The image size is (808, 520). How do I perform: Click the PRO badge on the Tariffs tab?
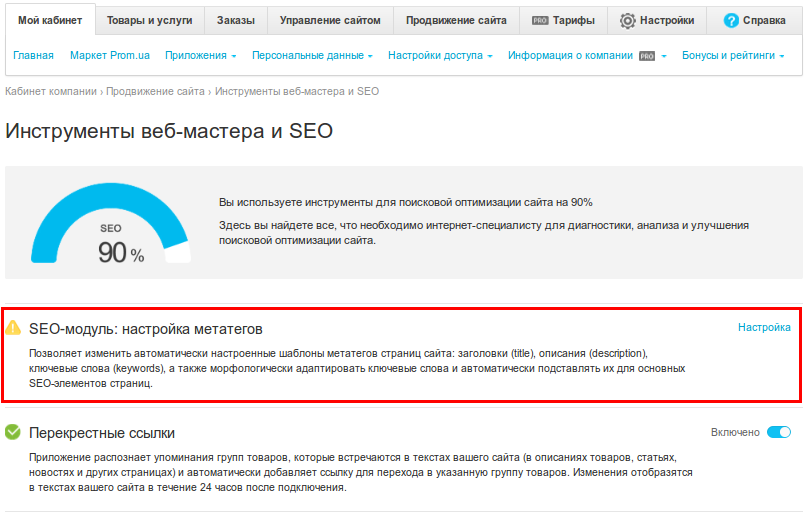tap(540, 20)
